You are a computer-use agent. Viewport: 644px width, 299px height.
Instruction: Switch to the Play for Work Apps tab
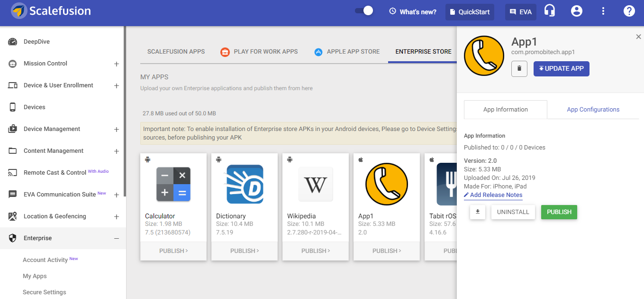point(259,52)
